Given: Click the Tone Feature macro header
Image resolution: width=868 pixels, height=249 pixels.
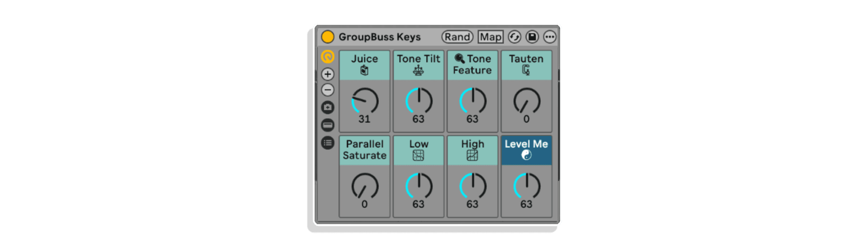Looking at the screenshot, I should (472, 65).
